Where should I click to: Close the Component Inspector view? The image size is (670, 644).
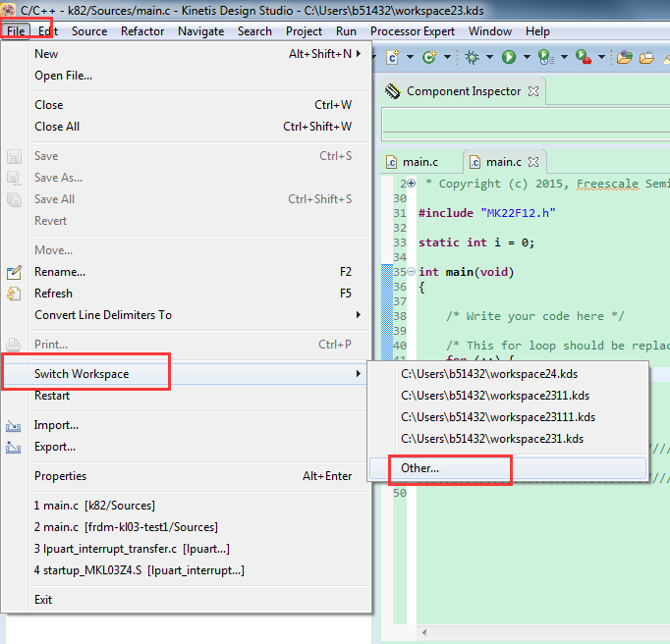533,91
